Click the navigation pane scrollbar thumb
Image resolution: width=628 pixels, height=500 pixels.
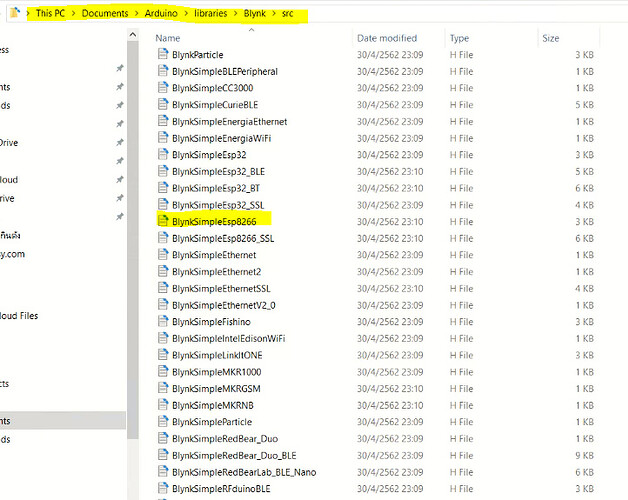(133, 240)
